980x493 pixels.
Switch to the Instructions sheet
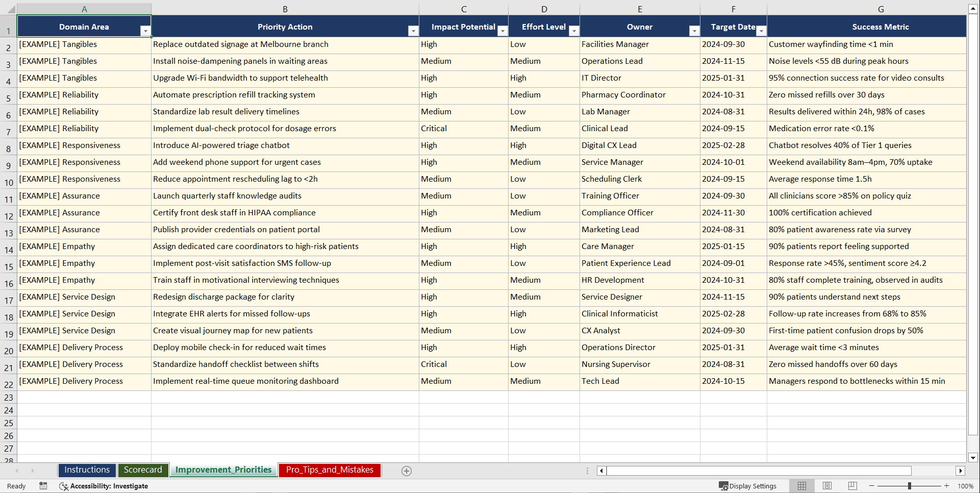(x=87, y=470)
